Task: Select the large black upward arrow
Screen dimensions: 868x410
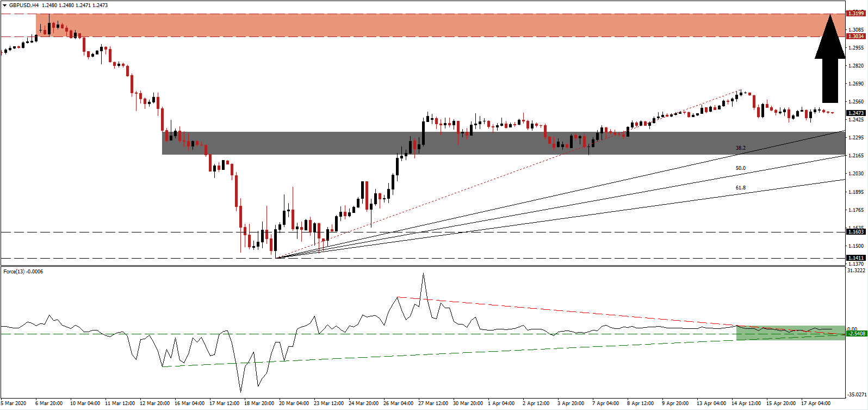Action: pyautogui.click(x=830, y=59)
